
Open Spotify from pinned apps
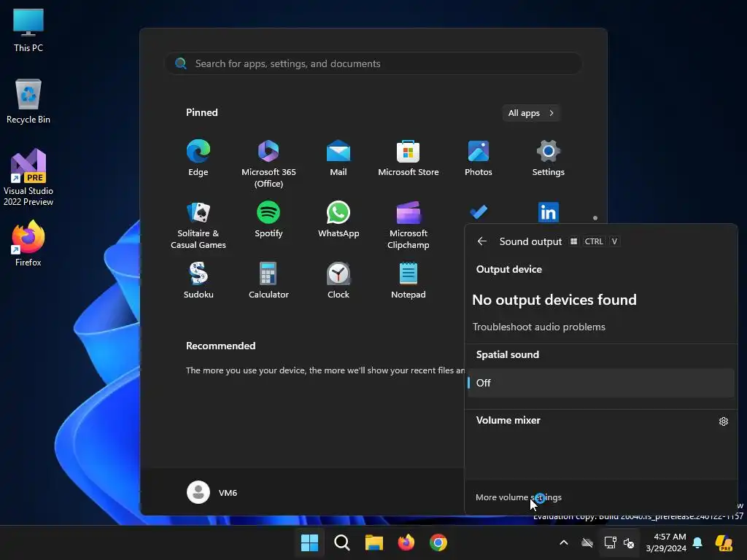click(x=268, y=219)
